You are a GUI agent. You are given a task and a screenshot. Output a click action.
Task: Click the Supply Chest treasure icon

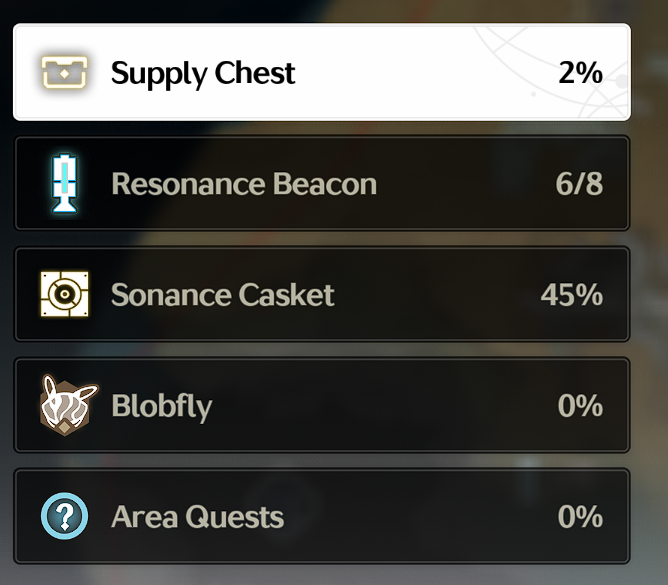click(x=64, y=72)
